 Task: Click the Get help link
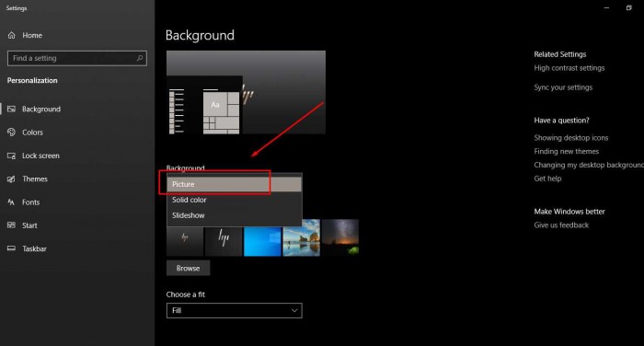pos(547,179)
